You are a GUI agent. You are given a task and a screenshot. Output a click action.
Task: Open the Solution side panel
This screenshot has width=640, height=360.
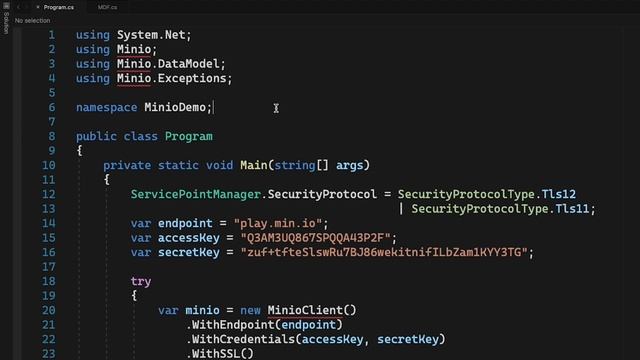pyautogui.click(x=6, y=23)
